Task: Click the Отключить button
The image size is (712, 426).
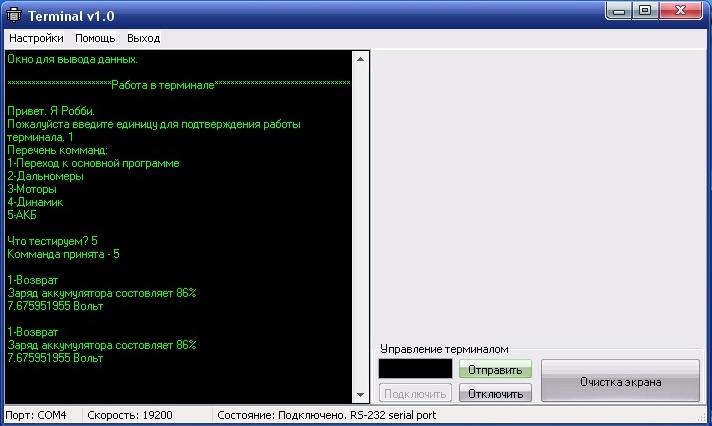Action: click(x=495, y=393)
